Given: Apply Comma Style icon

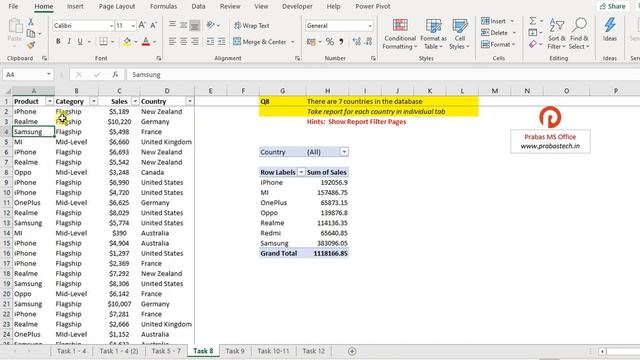Looking at the screenshot, I should coord(341,41).
